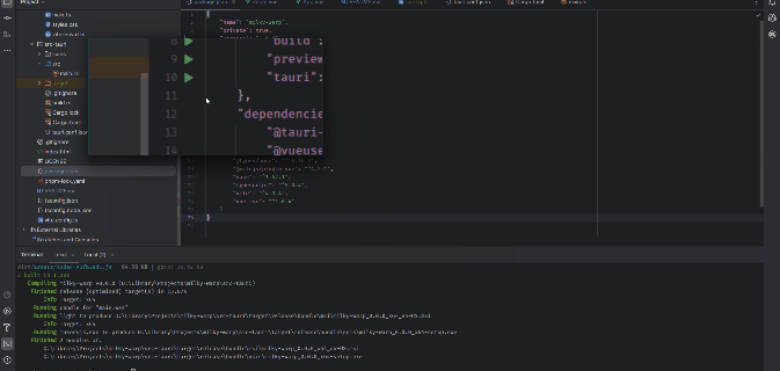Open the Structure tool window icon

[7, 34]
